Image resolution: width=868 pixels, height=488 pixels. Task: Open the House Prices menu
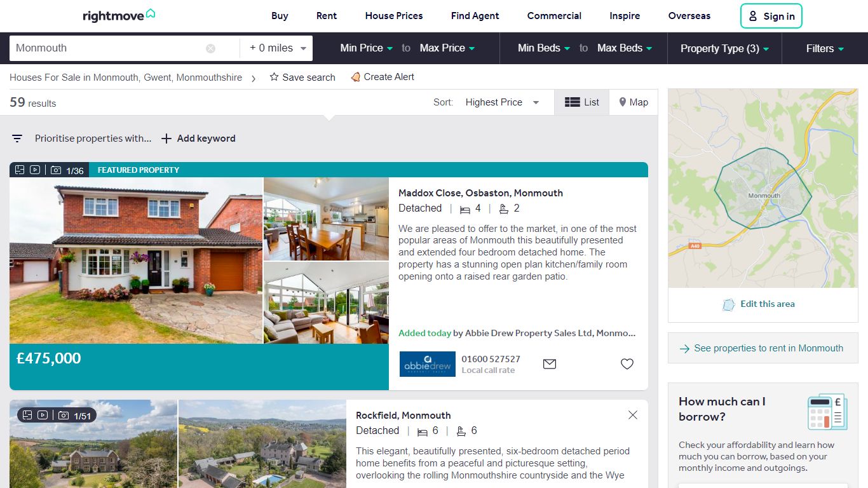(394, 16)
